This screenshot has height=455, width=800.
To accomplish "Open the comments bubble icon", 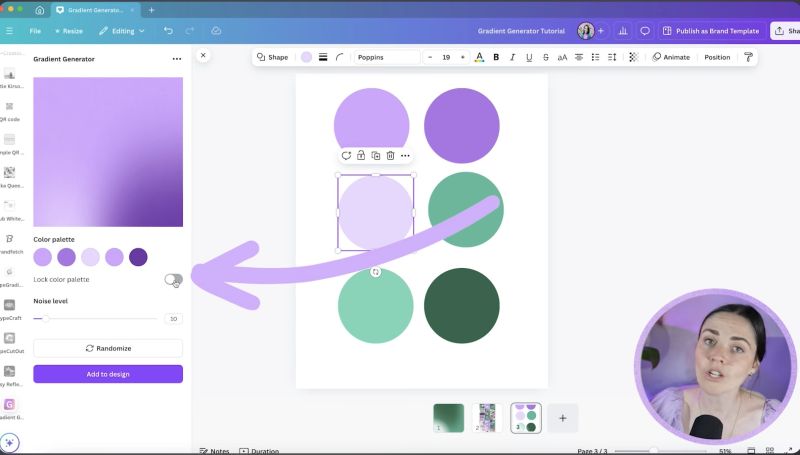I will tap(645, 31).
